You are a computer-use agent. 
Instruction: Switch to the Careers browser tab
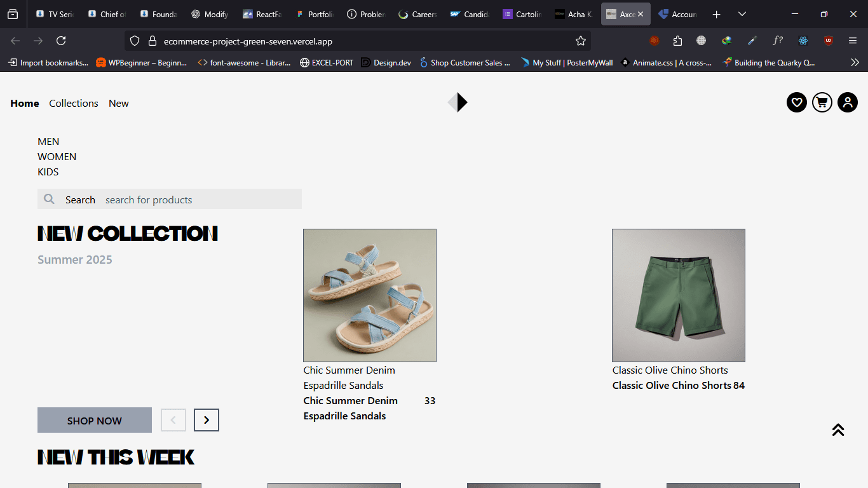tap(417, 14)
